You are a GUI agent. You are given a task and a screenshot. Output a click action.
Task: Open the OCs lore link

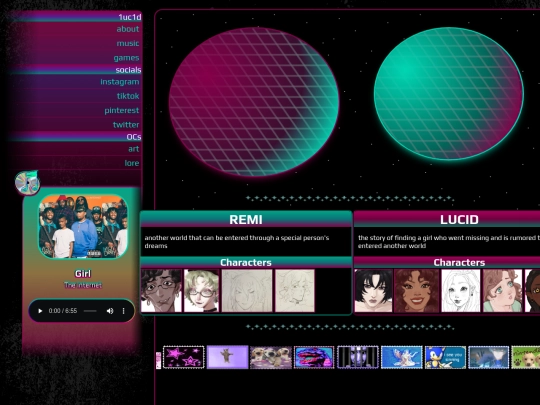point(132,163)
